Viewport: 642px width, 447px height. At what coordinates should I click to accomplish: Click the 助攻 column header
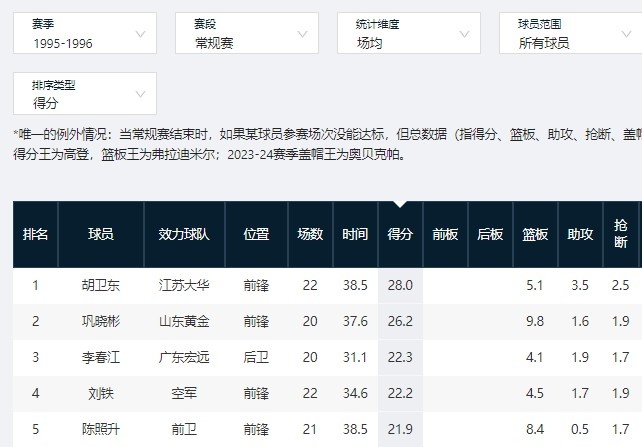click(x=580, y=234)
